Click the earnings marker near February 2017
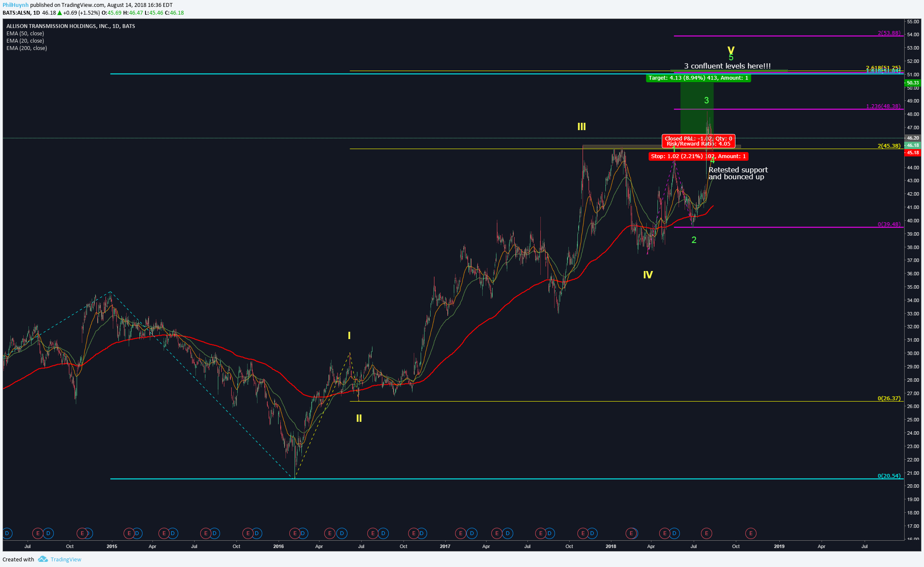This screenshot has height=567, width=924. (461, 533)
